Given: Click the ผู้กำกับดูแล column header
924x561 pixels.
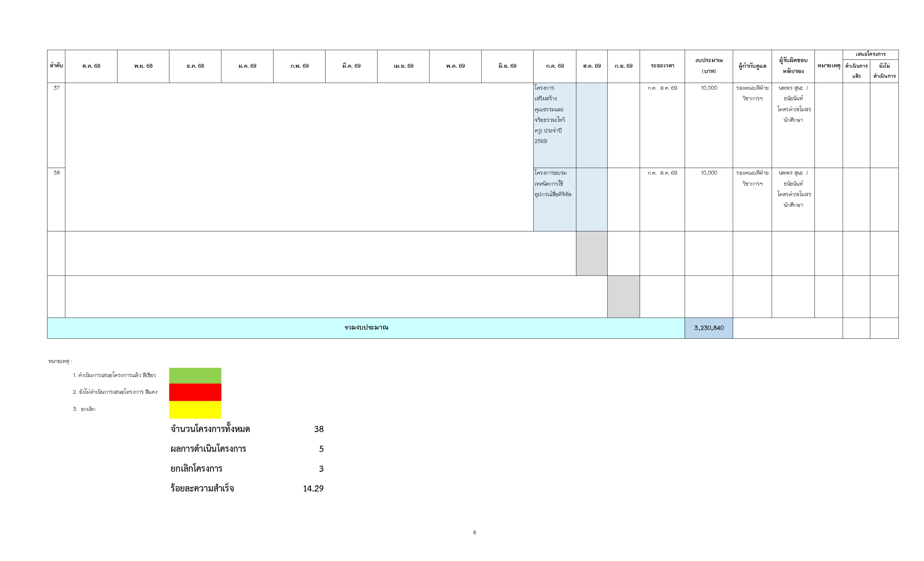Looking at the screenshot, I should (752, 66).
